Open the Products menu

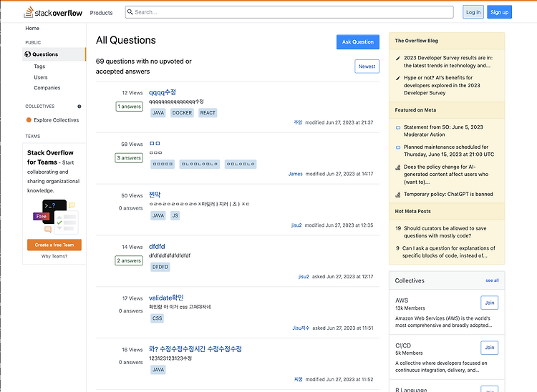(x=102, y=13)
